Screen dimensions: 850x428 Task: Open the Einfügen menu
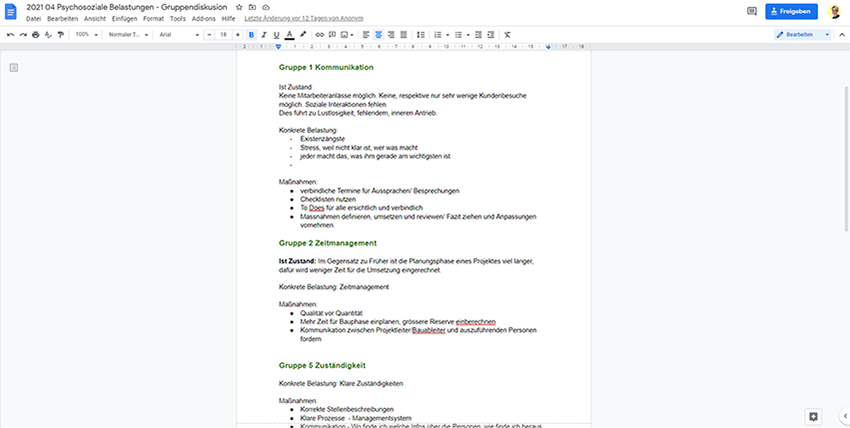coord(125,18)
